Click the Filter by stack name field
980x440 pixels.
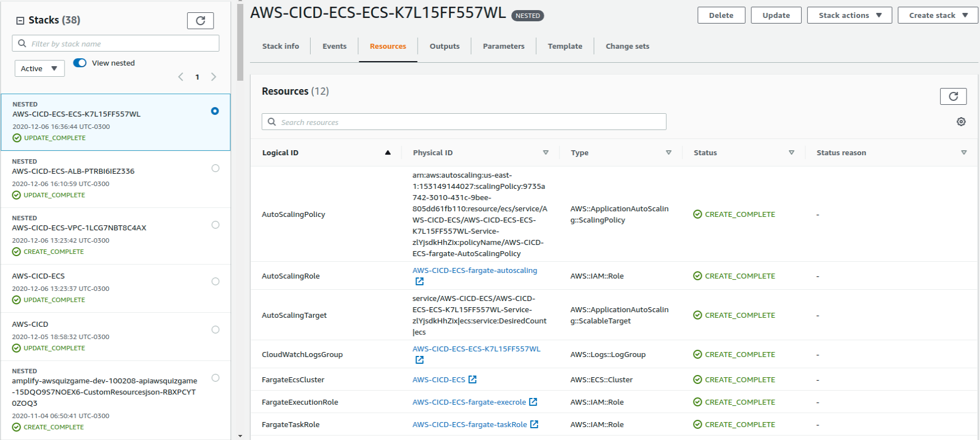[x=115, y=43]
